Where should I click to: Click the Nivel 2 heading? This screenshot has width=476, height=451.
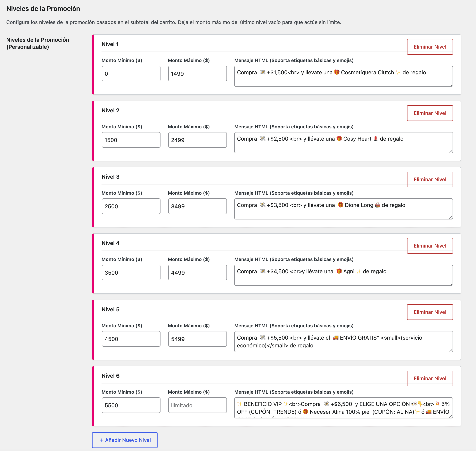tap(111, 111)
